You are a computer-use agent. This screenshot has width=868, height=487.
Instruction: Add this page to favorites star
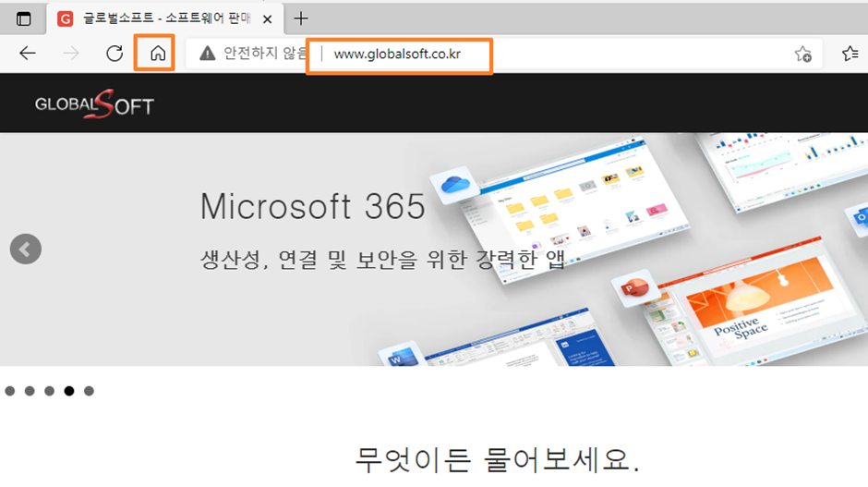[802, 54]
